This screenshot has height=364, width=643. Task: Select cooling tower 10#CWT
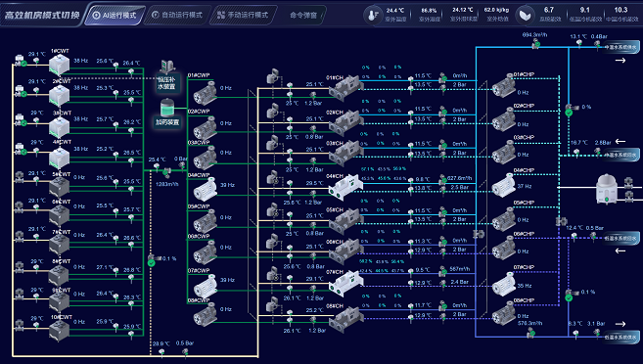[59, 330]
